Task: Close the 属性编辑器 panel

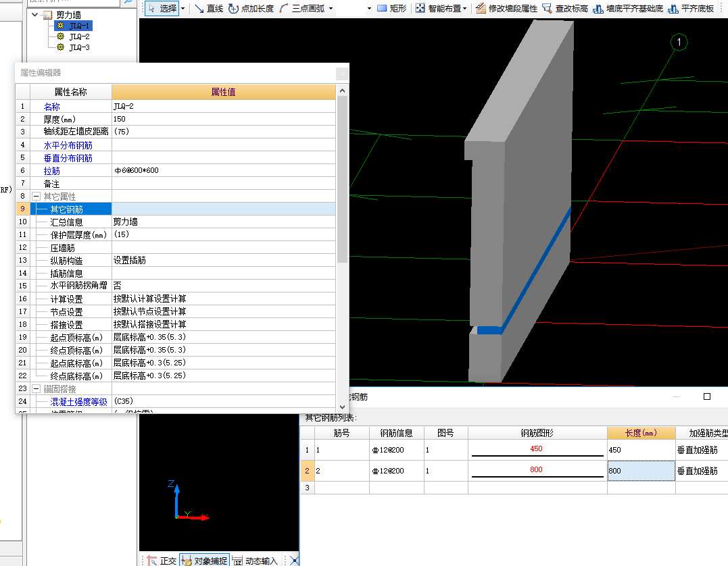Action: [x=342, y=74]
